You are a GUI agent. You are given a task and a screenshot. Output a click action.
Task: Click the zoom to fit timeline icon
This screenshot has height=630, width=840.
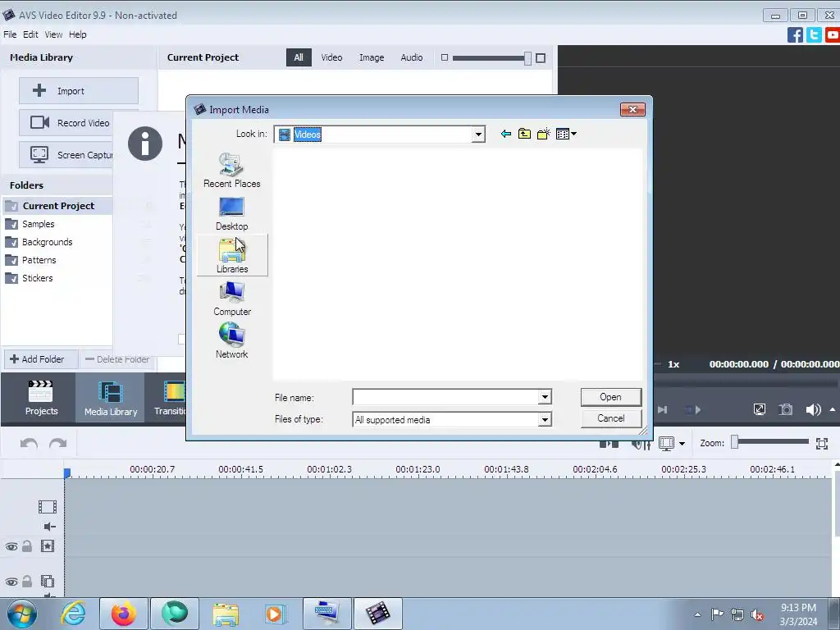(x=822, y=443)
